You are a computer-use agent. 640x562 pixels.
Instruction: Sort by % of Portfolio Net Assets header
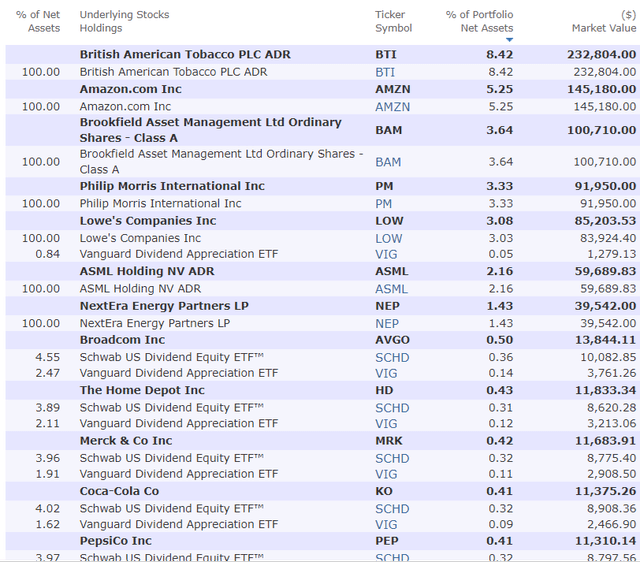click(479, 21)
